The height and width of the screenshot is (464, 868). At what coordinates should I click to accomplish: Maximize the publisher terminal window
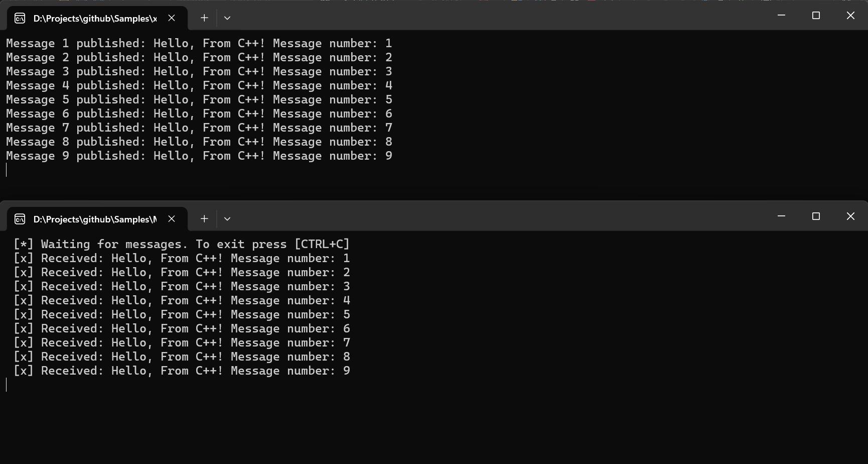816,16
